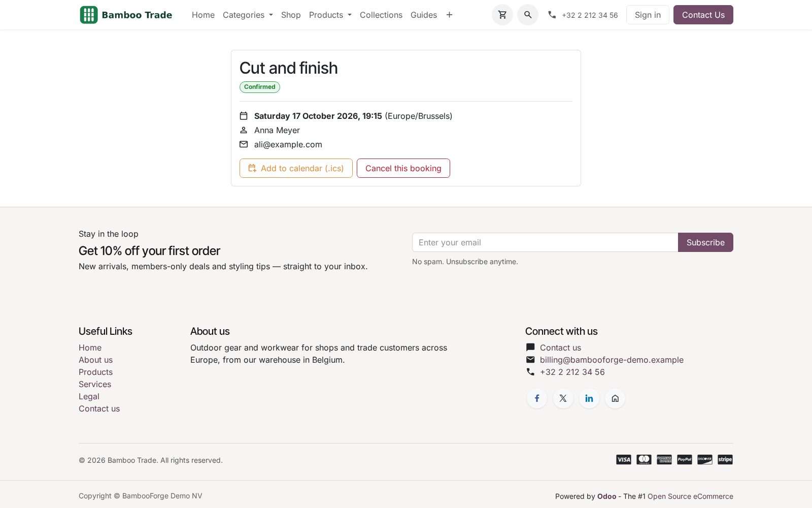The width and height of the screenshot is (812, 508).
Task: Click the plus icon in navbar
Action: [x=449, y=15]
